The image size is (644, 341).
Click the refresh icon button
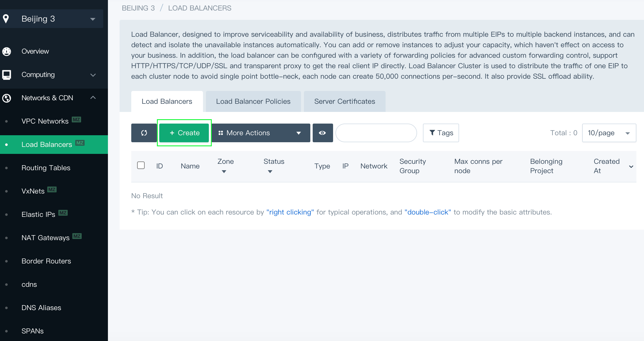(144, 133)
